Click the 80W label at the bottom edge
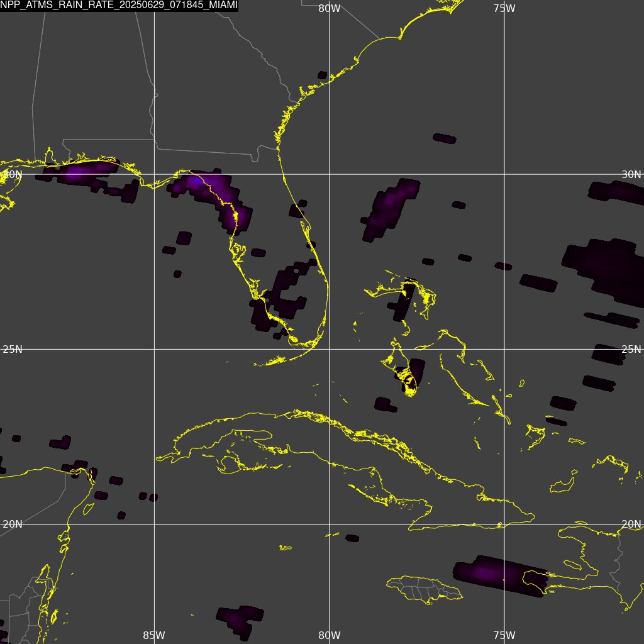The width and height of the screenshot is (644, 644). (330, 635)
